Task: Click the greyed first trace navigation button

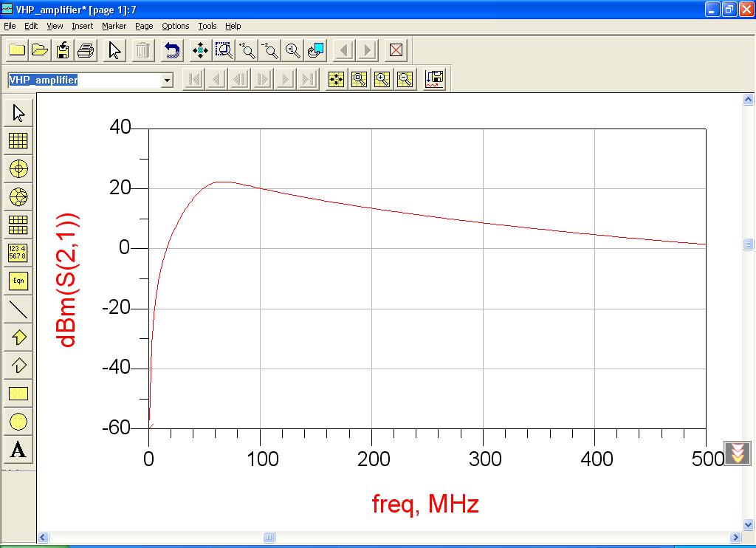Action: pos(194,79)
